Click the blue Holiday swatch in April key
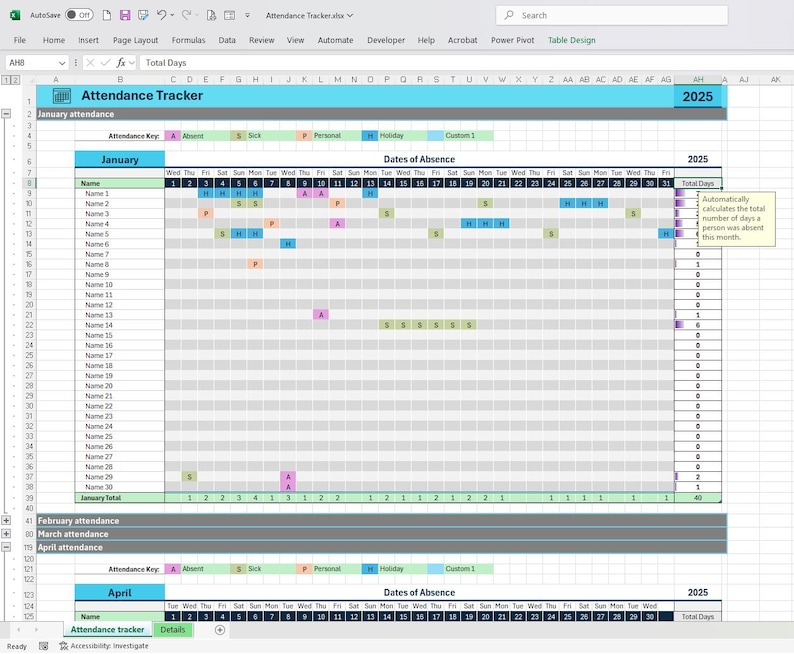794x654 pixels. tap(370, 569)
